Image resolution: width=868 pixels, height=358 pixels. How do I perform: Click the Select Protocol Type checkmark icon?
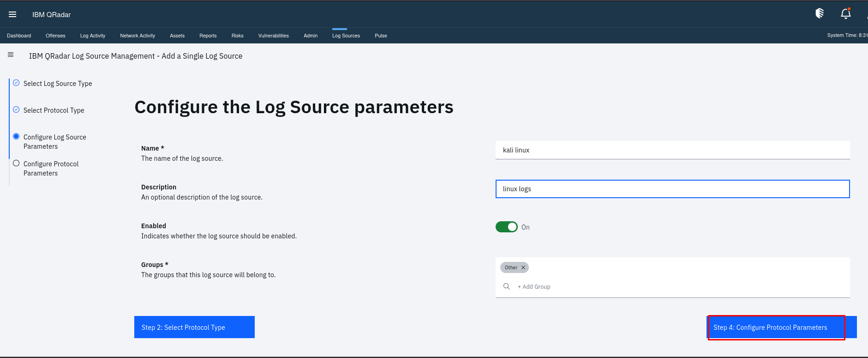point(16,110)
